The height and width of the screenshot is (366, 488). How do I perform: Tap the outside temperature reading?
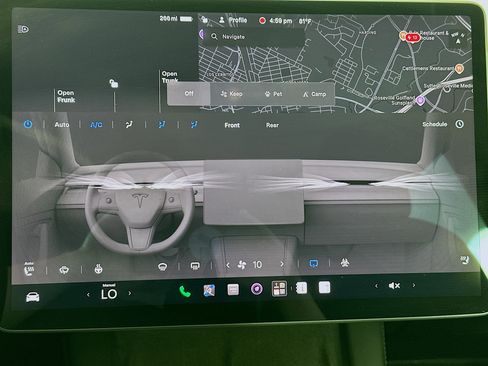(x=305, y=21)
